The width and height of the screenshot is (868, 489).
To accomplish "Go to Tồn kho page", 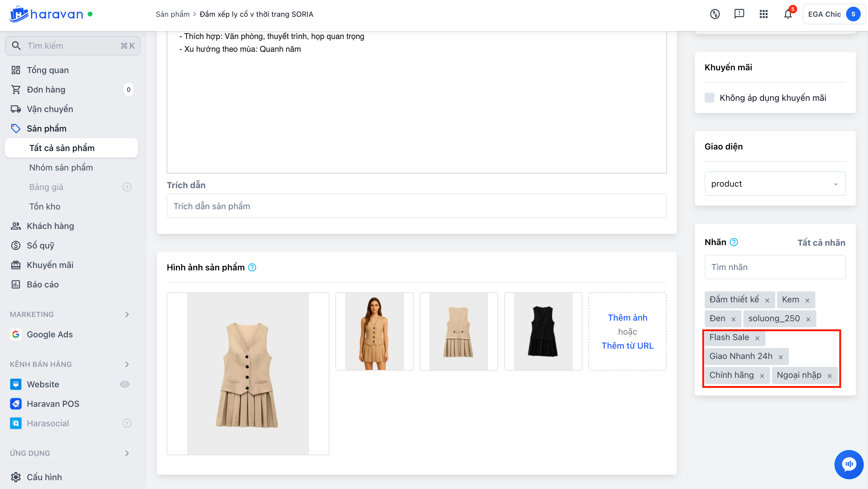I will coord(45,206).
